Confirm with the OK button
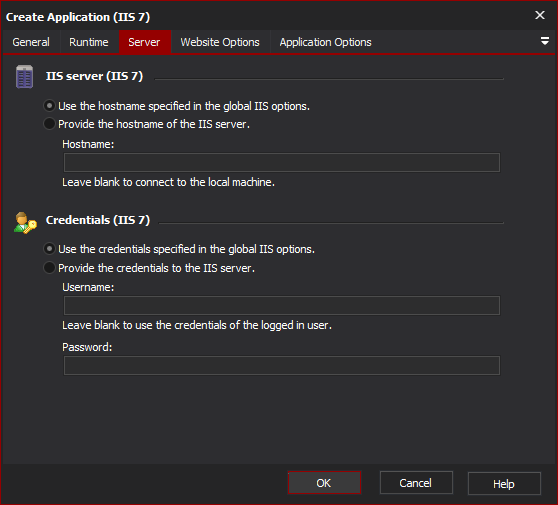The image size is (558, 505). [324, 483]
